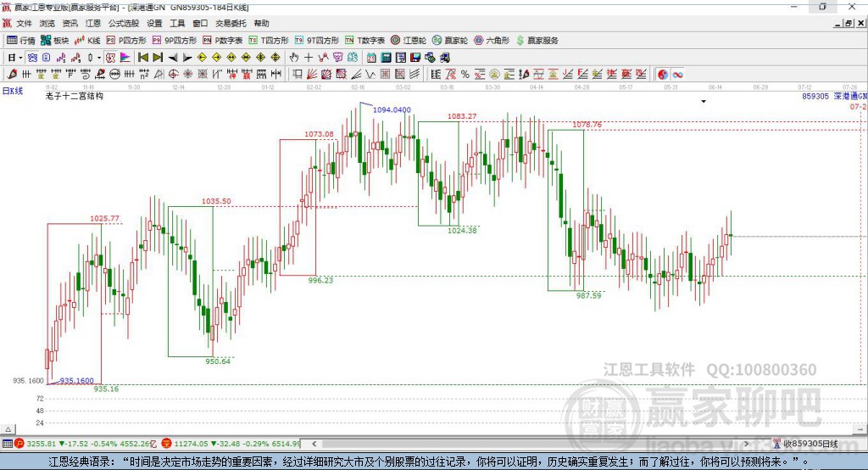Click the save floppy disk icon
Image resolution: width=868 pixels, height=470 pixels.
(415, 58)
